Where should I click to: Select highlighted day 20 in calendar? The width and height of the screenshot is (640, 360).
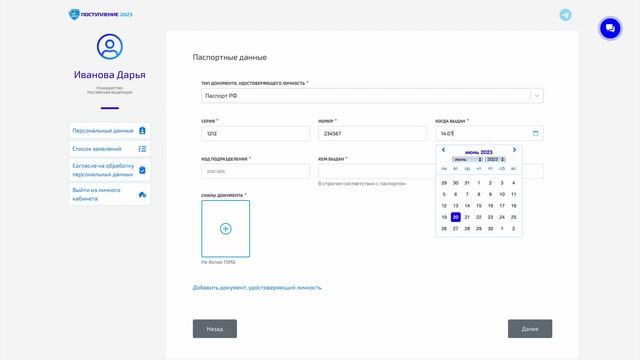tap(456, 217)
